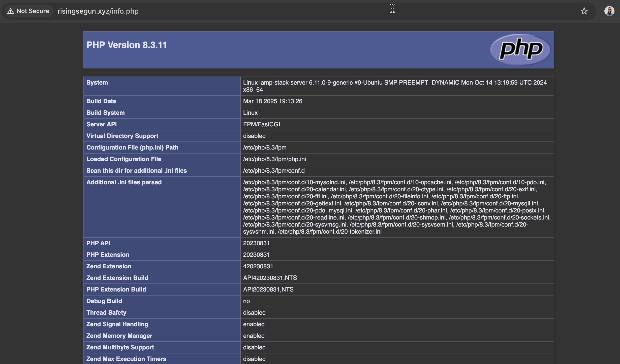This screenshot has height=364, width=620.
Task: Open the browser profile avatar
Action: [x=609, y=11]
